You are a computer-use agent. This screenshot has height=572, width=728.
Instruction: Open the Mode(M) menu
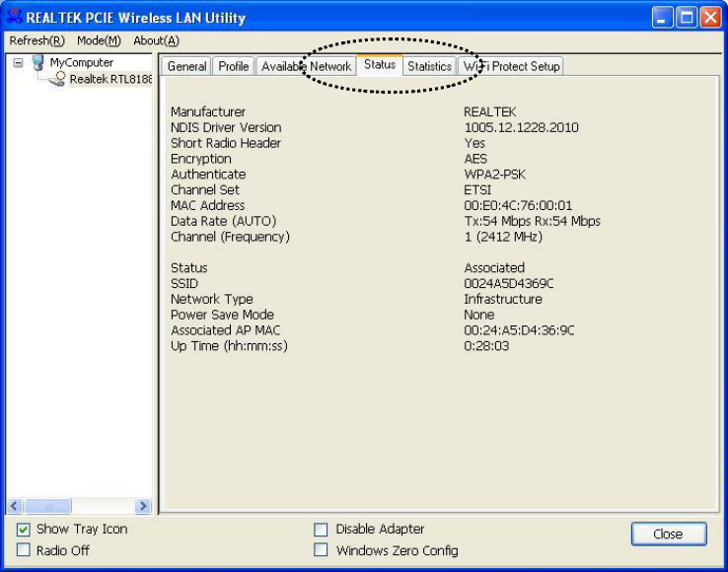click(99, 40)
